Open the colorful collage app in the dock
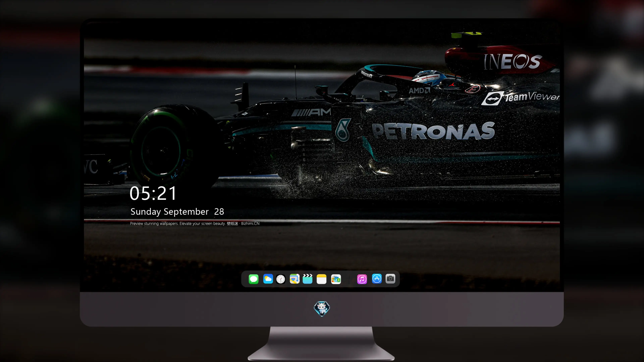This screenshot has width=644, height=362. (336, 279)
